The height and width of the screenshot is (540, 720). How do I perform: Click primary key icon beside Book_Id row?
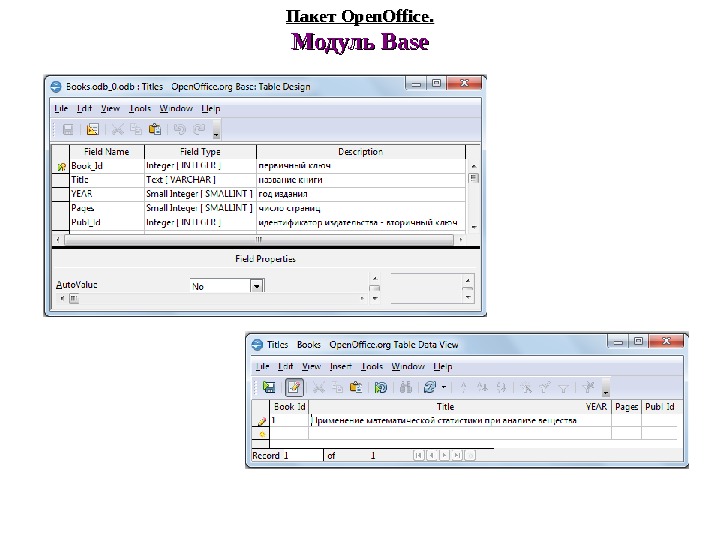tap(61, 167)
